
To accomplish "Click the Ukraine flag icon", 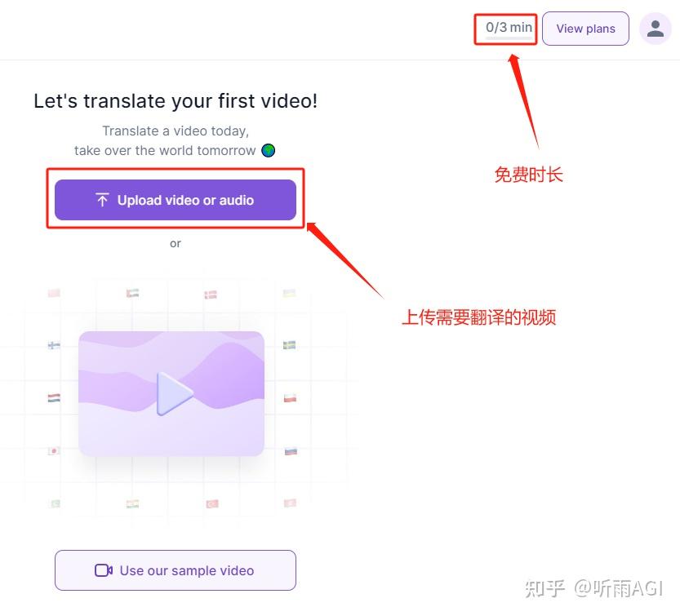I will click(x=289, y=293).
